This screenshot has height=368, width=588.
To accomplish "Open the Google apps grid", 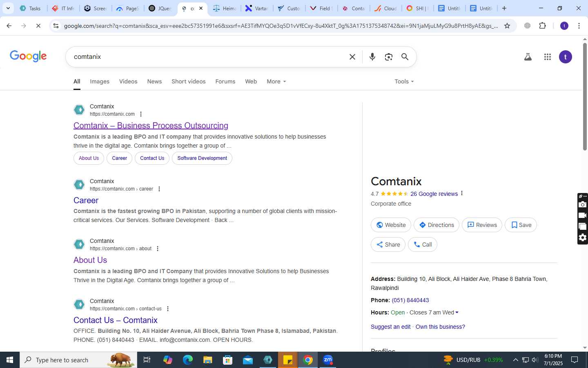I will [548, 57].
